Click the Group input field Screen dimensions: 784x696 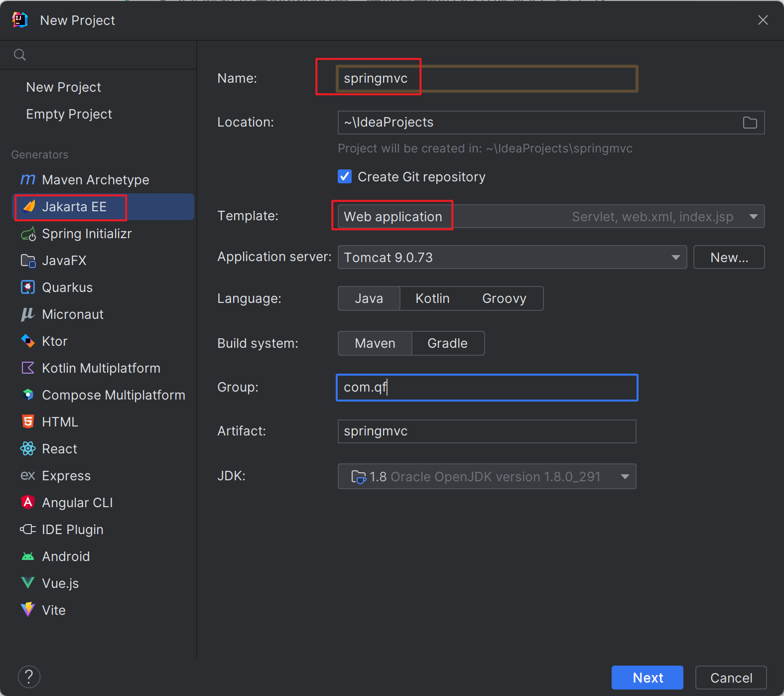487,388
